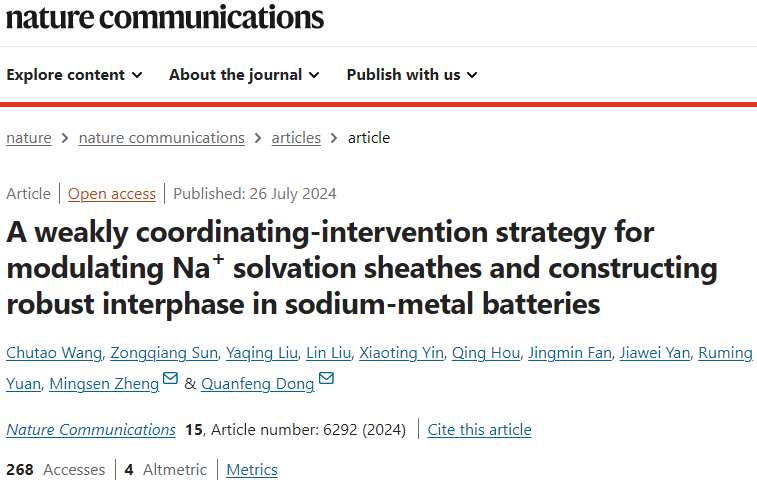Open author Jiawei Yan link
Image resolution: width=757 pixels, height=485 pixels.
click(x=655, y=353)
